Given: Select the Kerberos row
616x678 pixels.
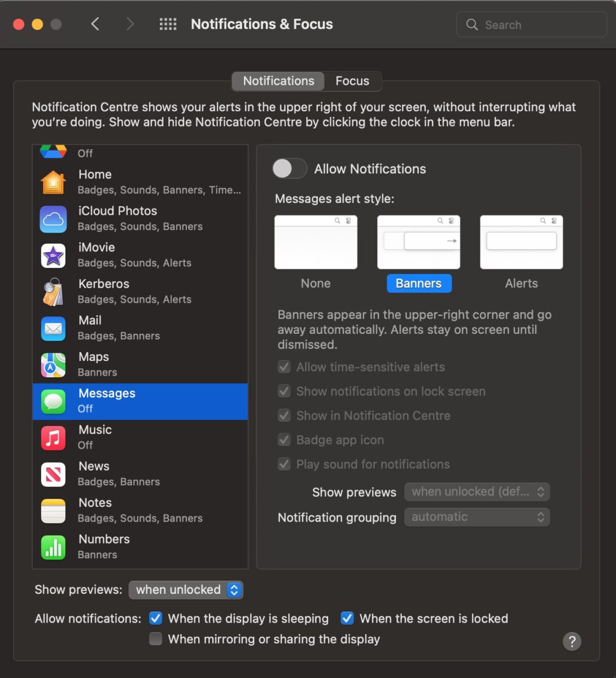Looking at the screenshot, I should (x=140, y=292).
